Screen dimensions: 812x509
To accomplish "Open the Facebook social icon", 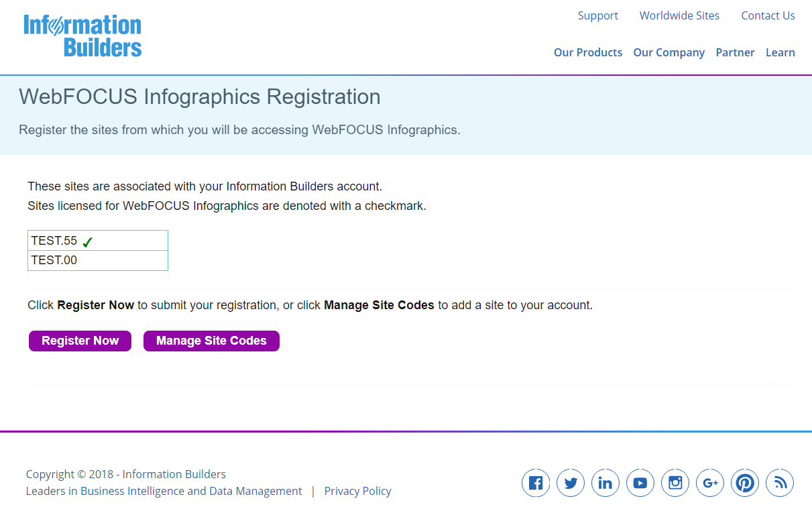I will coord(536,483).
